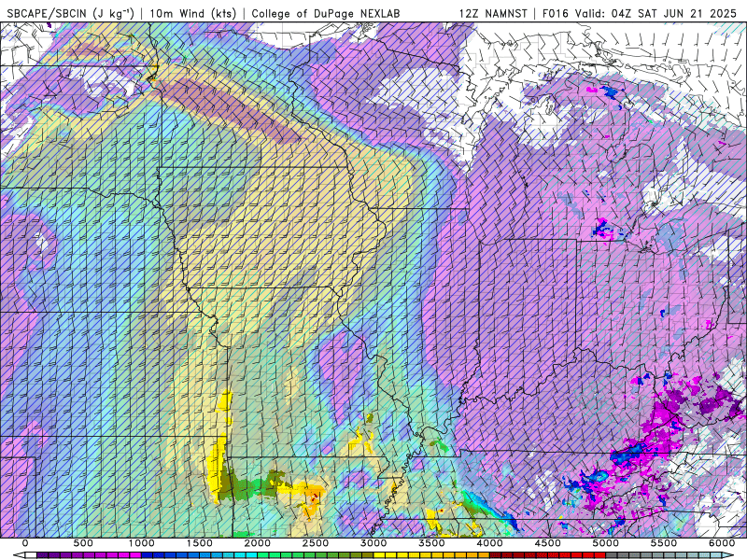Click the 4500 tick label on the color scale
Viewport: 747px width, 560px height.
(x=548, y=543)
